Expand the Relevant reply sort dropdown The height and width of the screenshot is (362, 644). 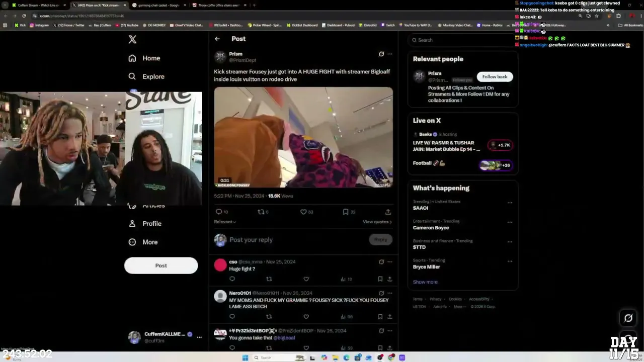[225, 222]
